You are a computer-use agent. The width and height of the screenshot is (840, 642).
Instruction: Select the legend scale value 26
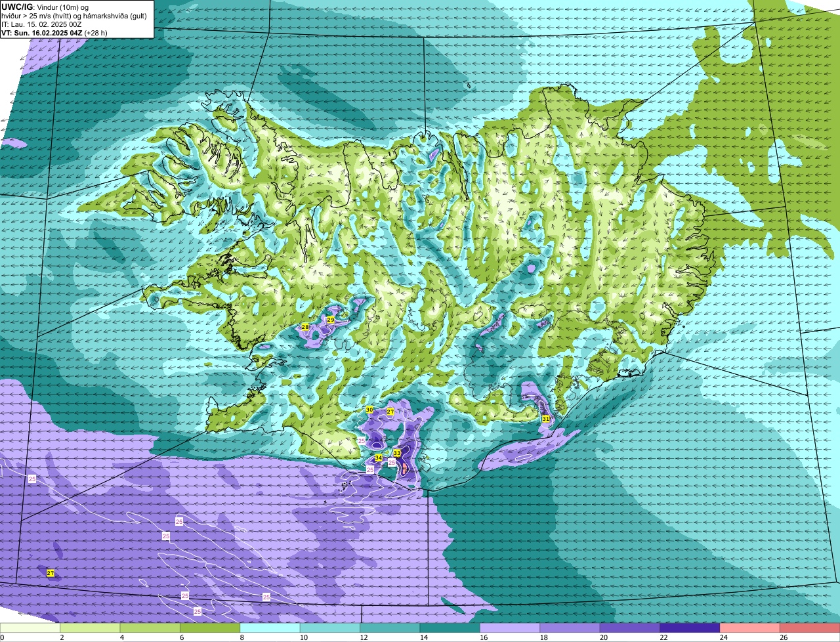[784, 637]
